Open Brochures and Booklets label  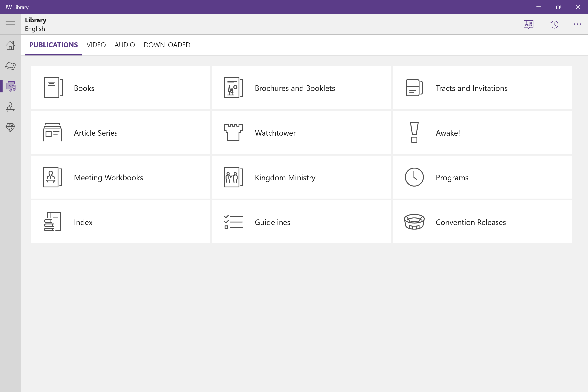point(295,88)
